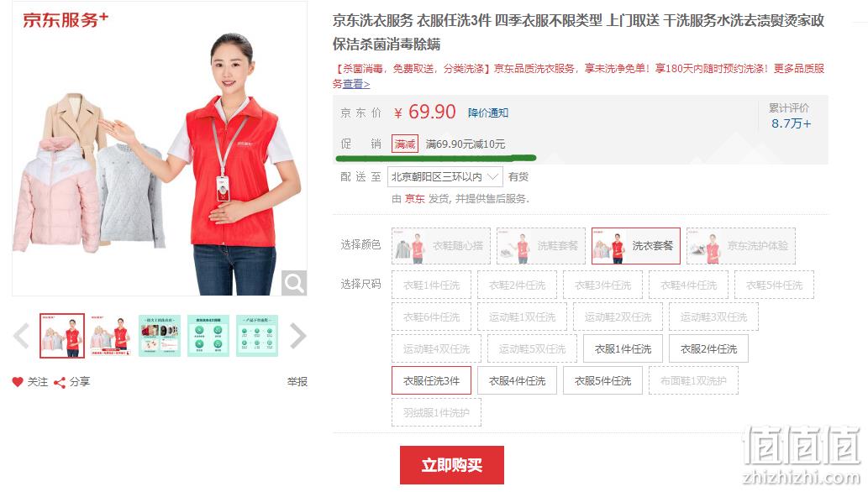Show previous thumbnails with left arrow
868x492 pixels.
pyautogui.click(x=22, y=336)
